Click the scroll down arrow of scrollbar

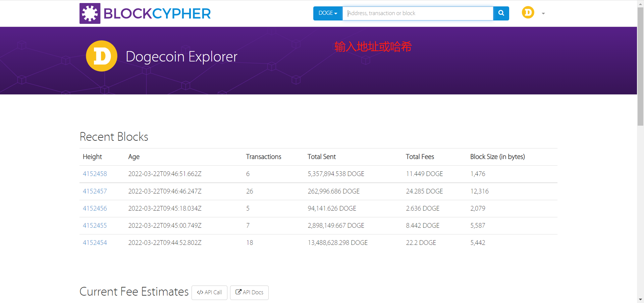click(x=640, y=299)
